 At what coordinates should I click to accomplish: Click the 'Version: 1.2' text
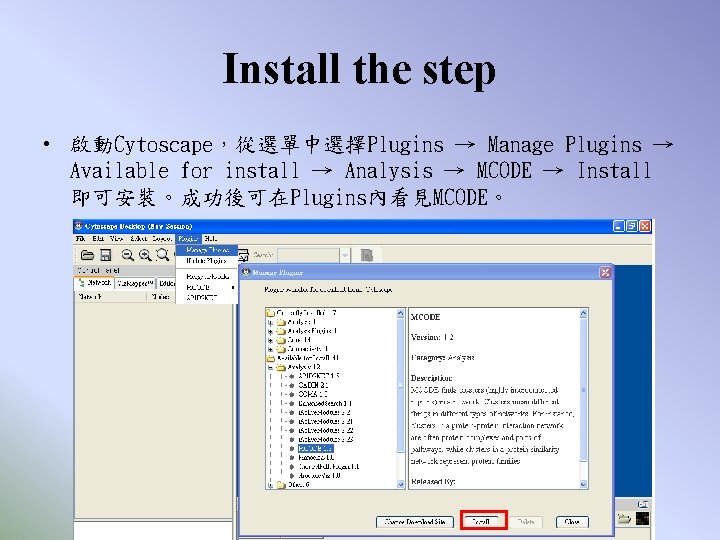click(432, 337)
